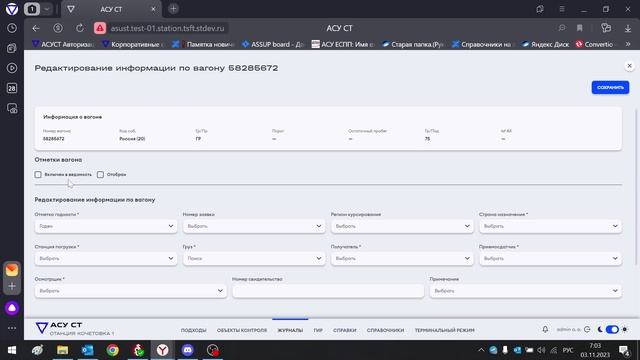Open the ОБЪЕКТЫ КОНТРОЛЯ menu item
This screenshot has width=640, height=360.
tap(242, 330)
